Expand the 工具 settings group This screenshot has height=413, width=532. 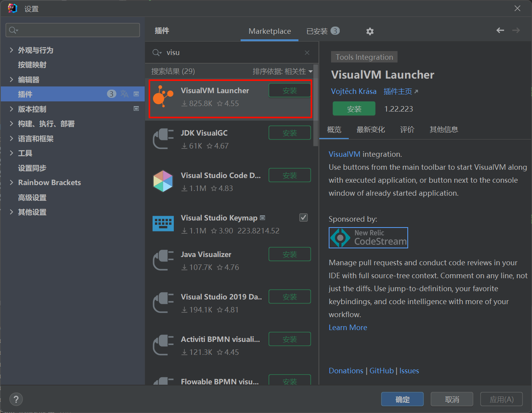11,153
